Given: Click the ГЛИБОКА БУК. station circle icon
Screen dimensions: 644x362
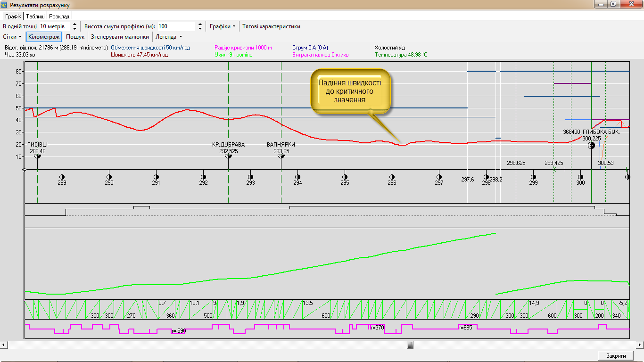Looking at the screenshot, I should click(591, 146).
